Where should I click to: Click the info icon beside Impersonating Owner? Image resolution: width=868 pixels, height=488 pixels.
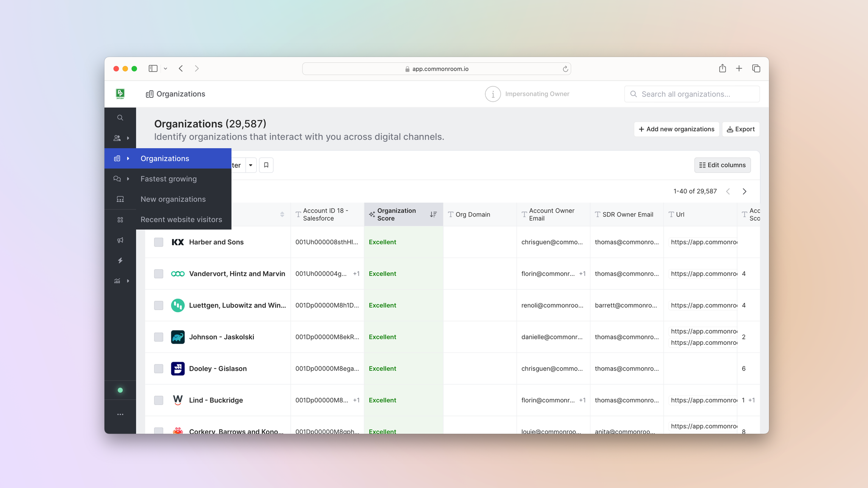pyautogui.click(x=493, y=94)
